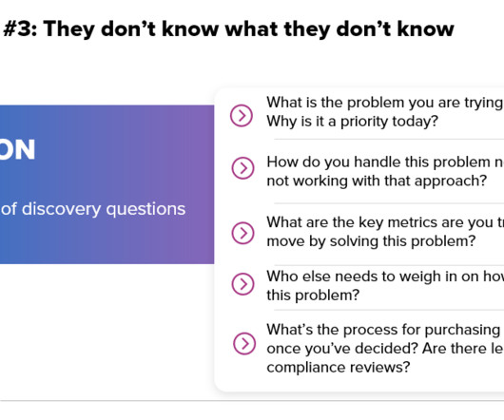The height and width of the screenshot is (420, 504).
Task: Click the 'What's the process for purchasing' line
Action: [385, 330]
